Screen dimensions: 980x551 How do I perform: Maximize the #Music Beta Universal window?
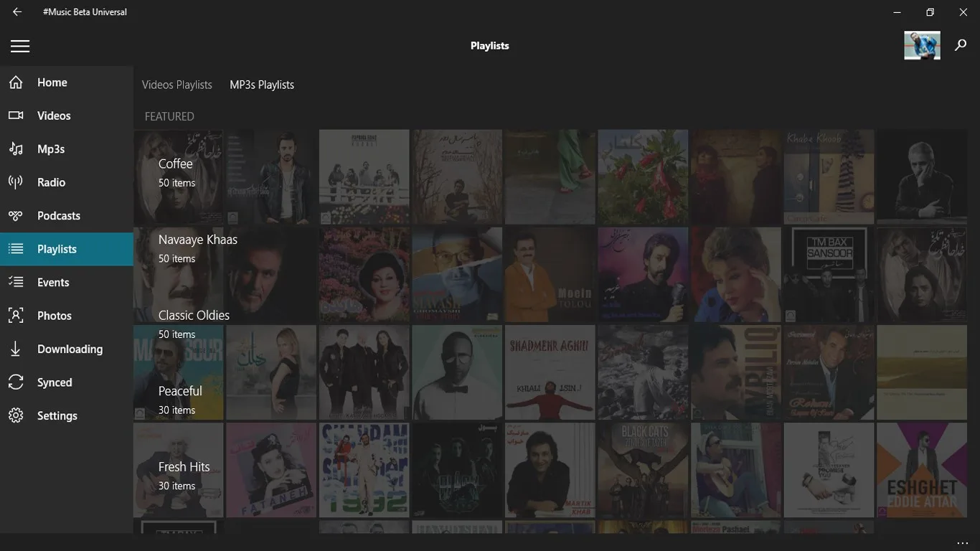(930, 12)
